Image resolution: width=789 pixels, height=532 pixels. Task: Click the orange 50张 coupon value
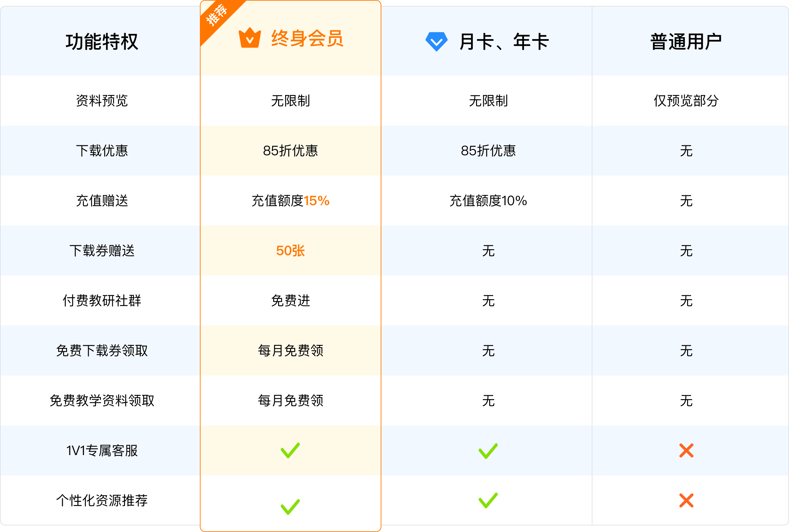(x=290, y=251)
